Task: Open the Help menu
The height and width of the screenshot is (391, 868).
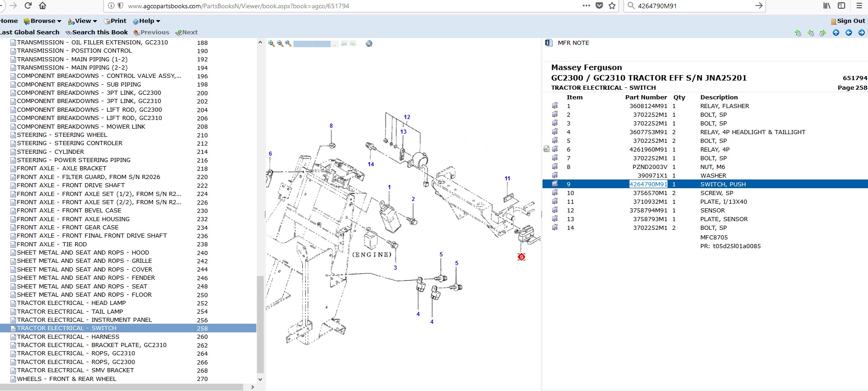Action: (146, 21)
